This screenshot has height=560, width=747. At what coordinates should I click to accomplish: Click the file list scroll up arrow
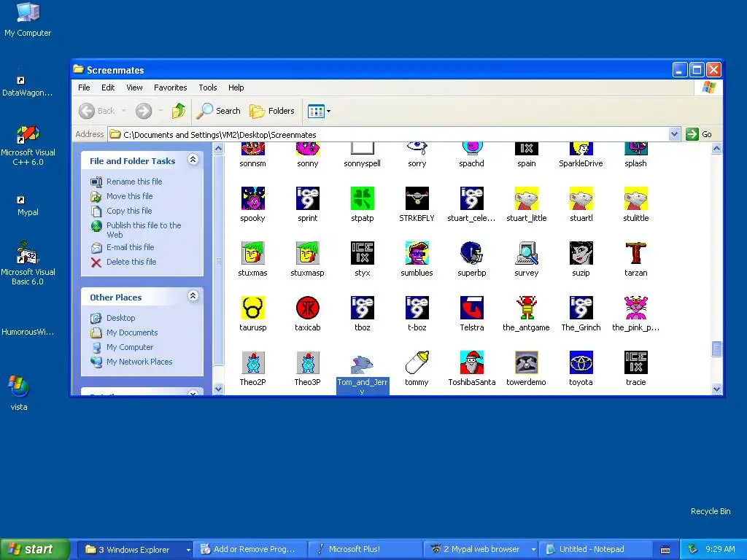tap(716, 149)
